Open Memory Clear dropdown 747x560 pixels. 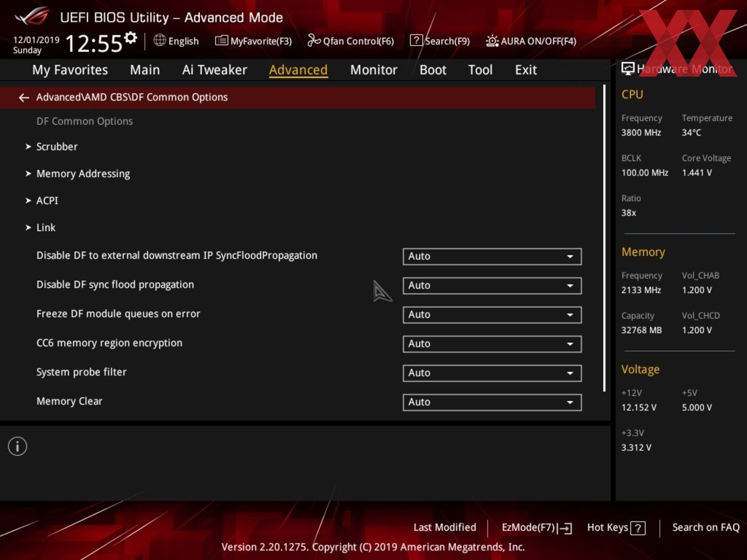pos(492,402)
